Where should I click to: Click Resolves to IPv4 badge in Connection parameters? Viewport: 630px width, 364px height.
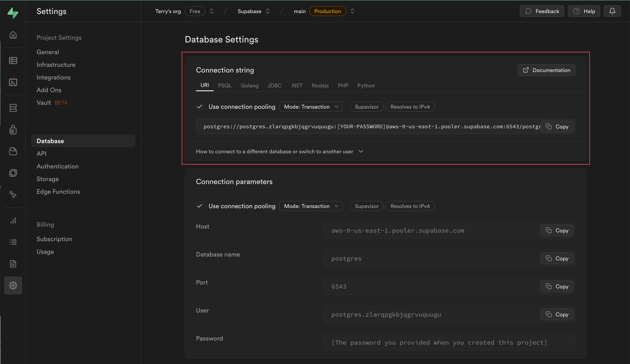[x=410, y=206]
